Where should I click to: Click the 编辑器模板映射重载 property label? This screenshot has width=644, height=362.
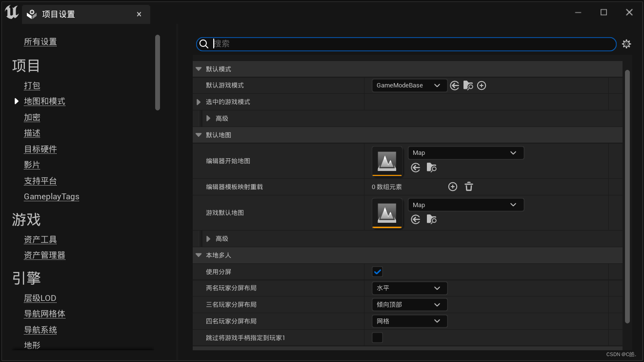tap(235, 187)
